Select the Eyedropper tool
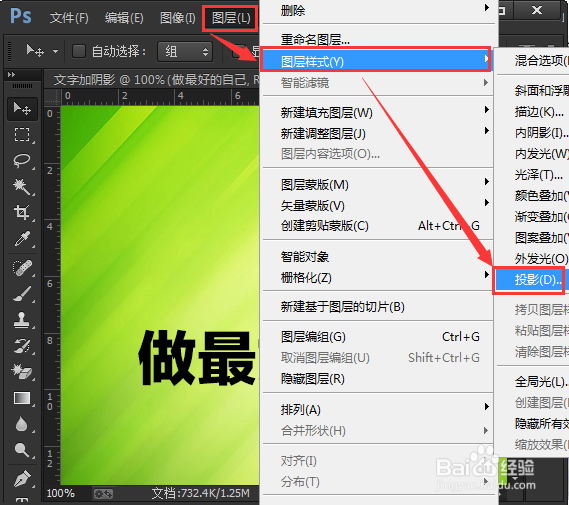 click(22, 239)
